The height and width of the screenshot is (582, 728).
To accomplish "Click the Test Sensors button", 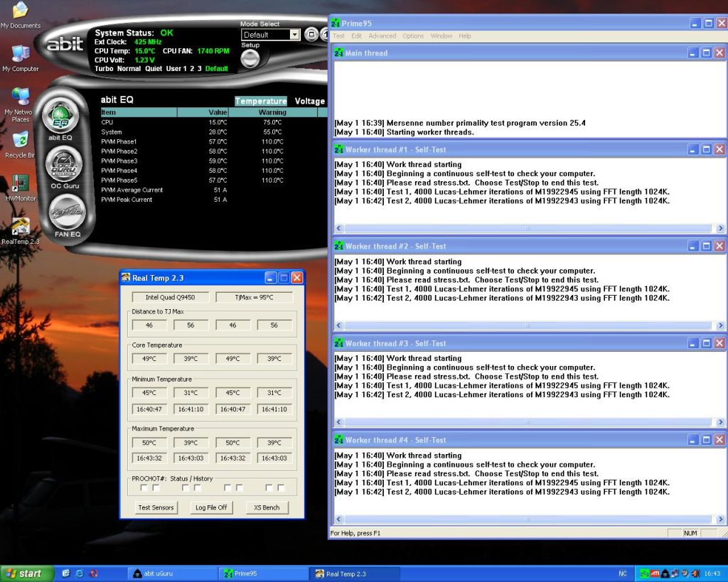I will coord(156,507).
